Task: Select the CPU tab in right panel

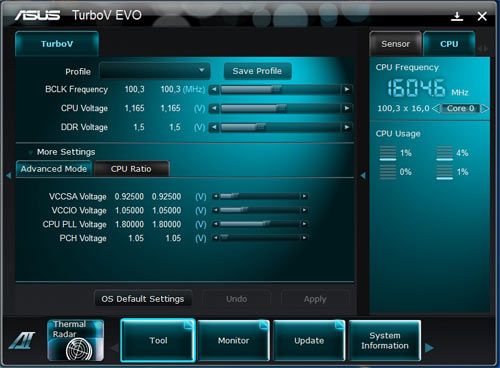Action: (449, 44)
